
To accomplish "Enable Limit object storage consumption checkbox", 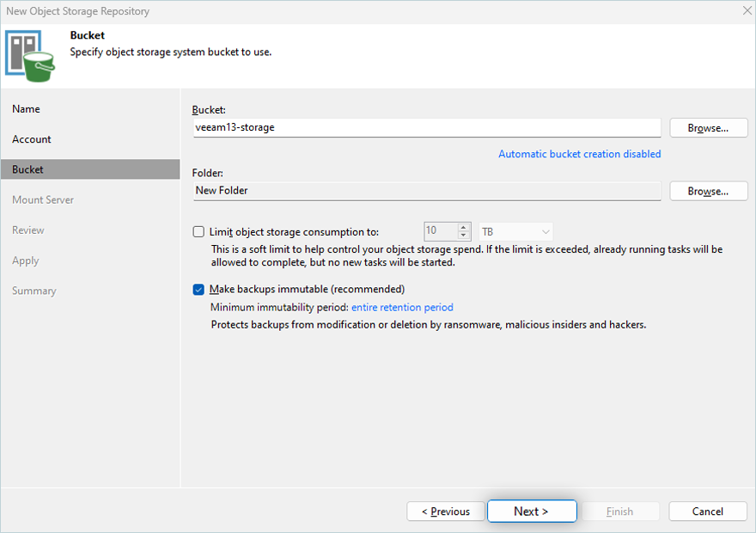I will (199, 232).
